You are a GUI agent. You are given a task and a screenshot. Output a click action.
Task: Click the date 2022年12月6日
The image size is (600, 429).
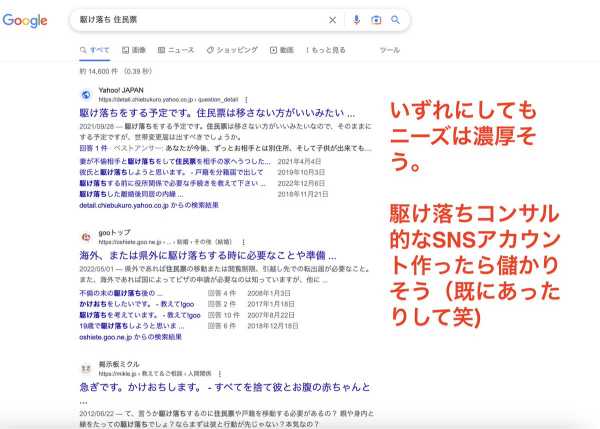click(x=301, y=183)
